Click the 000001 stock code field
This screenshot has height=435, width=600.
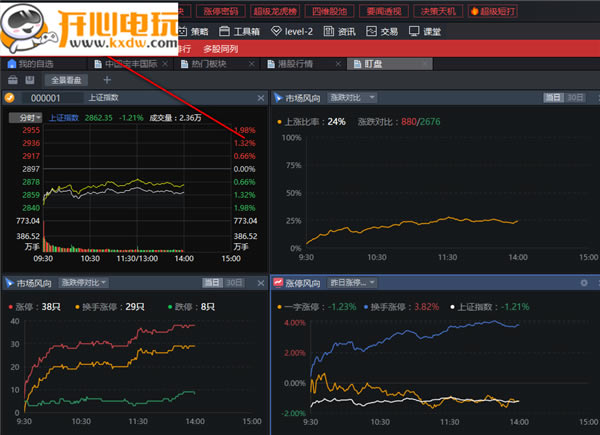click(x=45, y=98)
